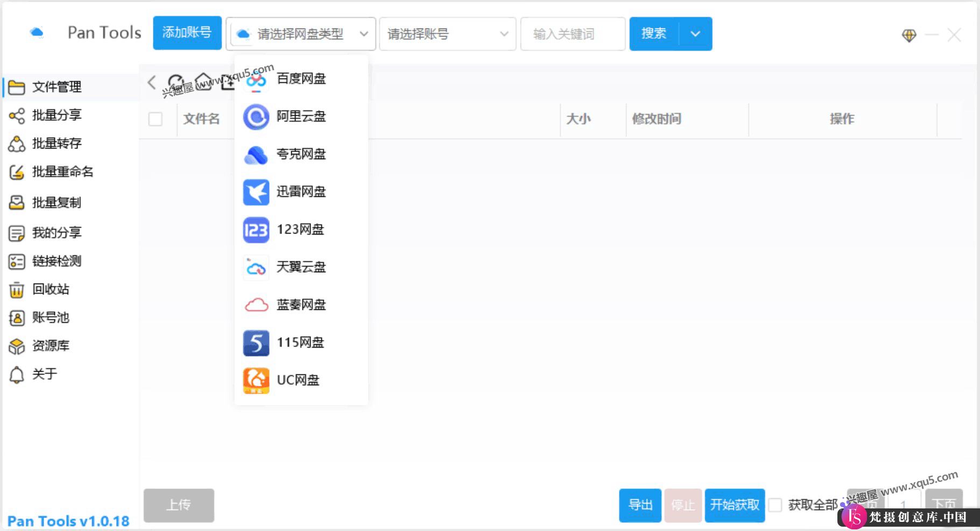Viewport: 980px width, 531px height.
Task: Click the 搜索 button
Action: click(654, 33)
